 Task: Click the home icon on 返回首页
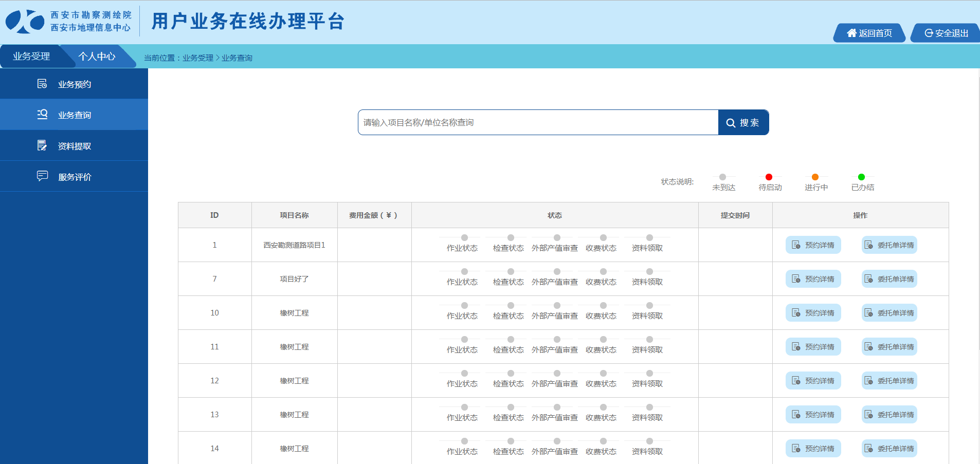[852, 33]
